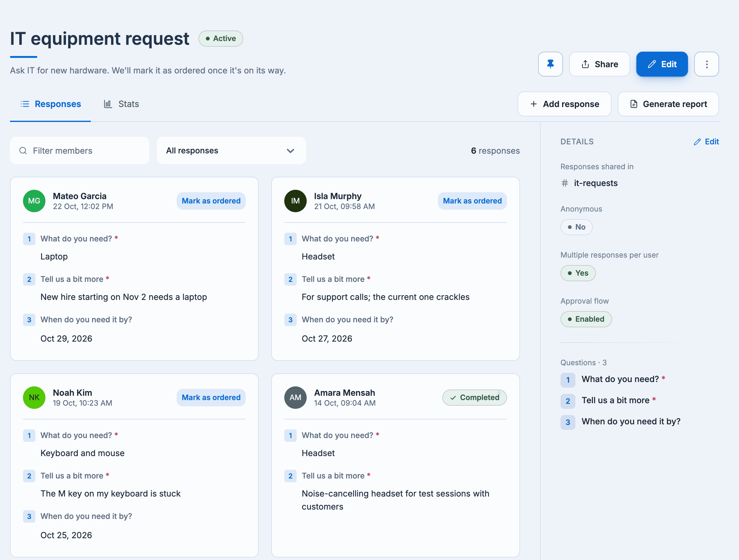Click the MG avatar of Mateo Garcia
This screenshot has height=560, width=739.
pyautogui.click(x=34, y=201)
